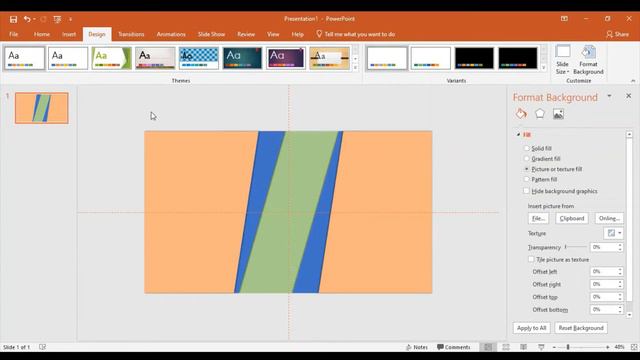The height and width of the screenshot is (360, 640).
Task: Apply the first black variant thumbnail
Action: pos(474,58)
